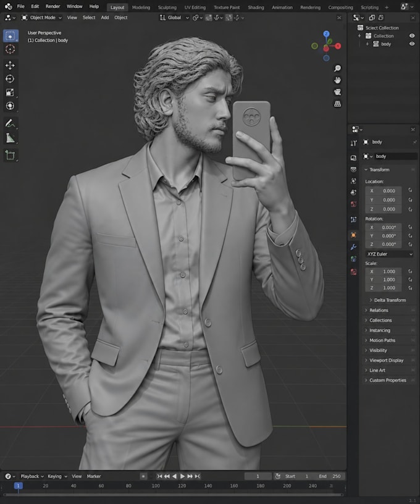Click the Location X value field
The image size is (420, 504).
tap(384, 191)
